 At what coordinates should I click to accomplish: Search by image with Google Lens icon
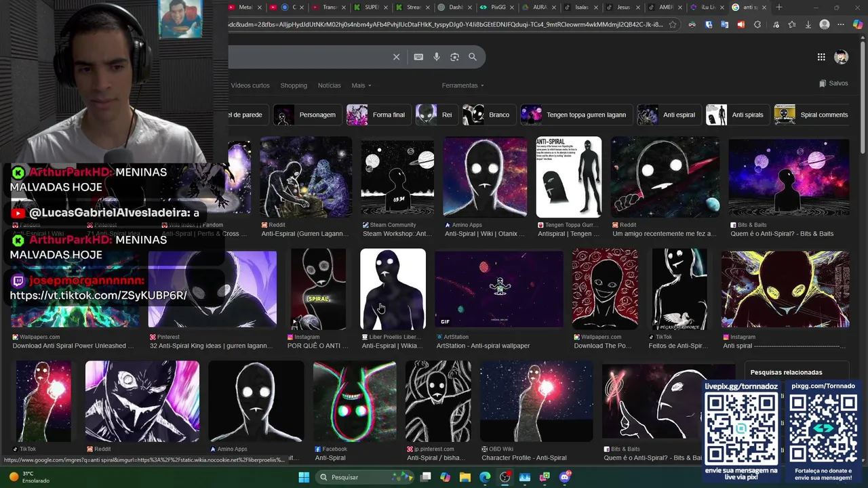[454, 57]
